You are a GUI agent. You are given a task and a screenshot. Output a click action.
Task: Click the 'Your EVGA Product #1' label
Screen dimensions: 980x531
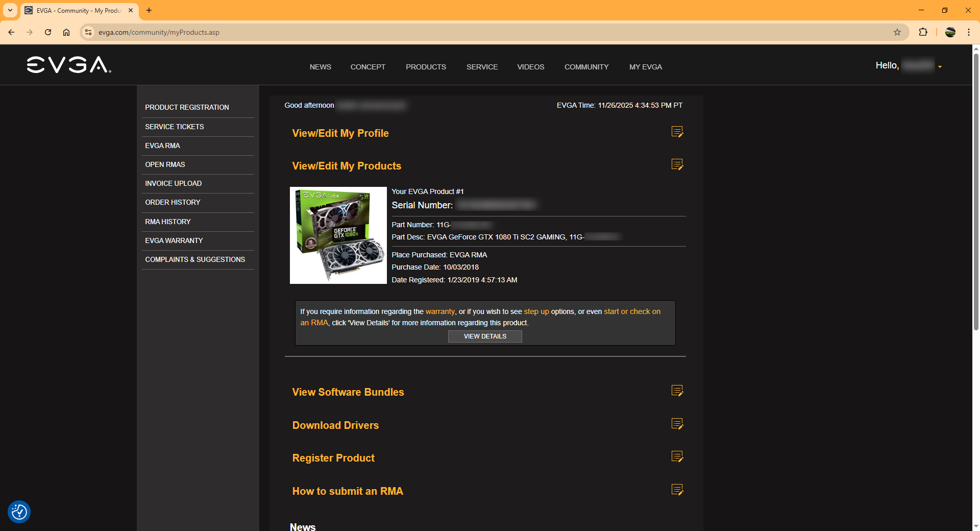[x=428, y=191]
